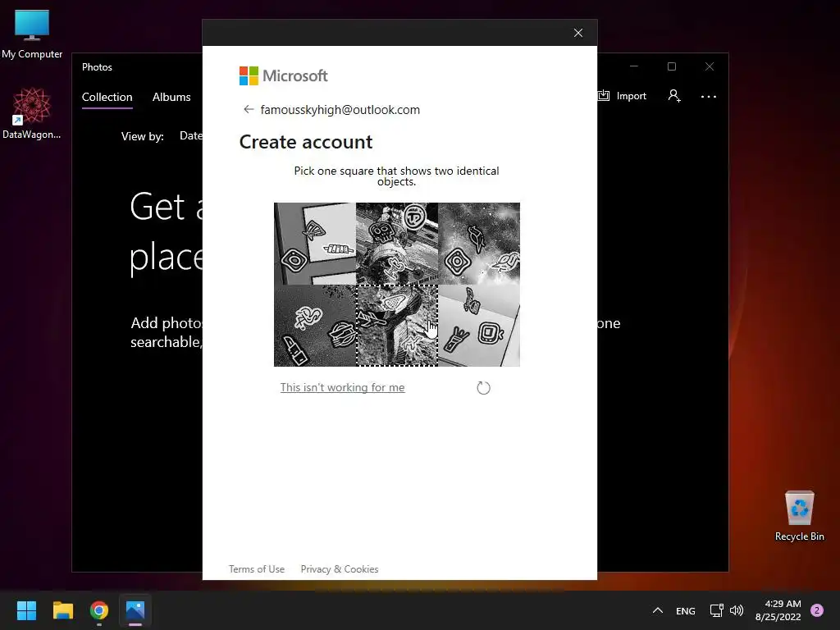Open File Explorer from taskbar
The width and height of the screenshot is (840, 630).
point(62,610)
